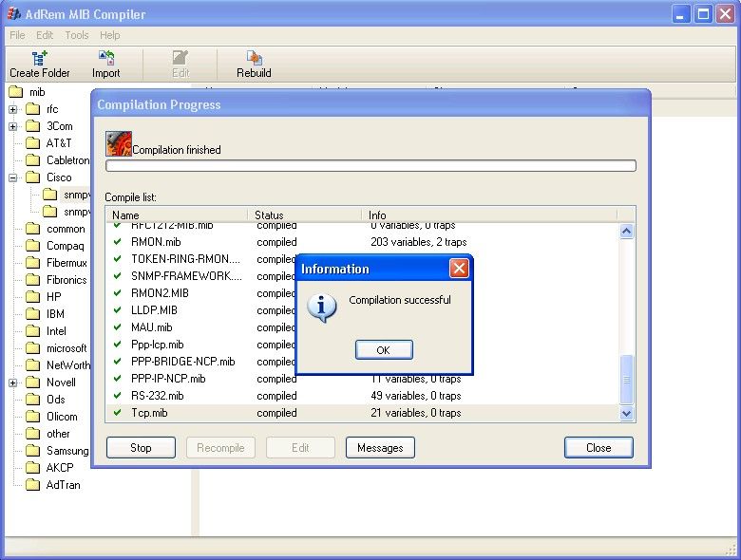Open the File menu

(x=17, y=35)
